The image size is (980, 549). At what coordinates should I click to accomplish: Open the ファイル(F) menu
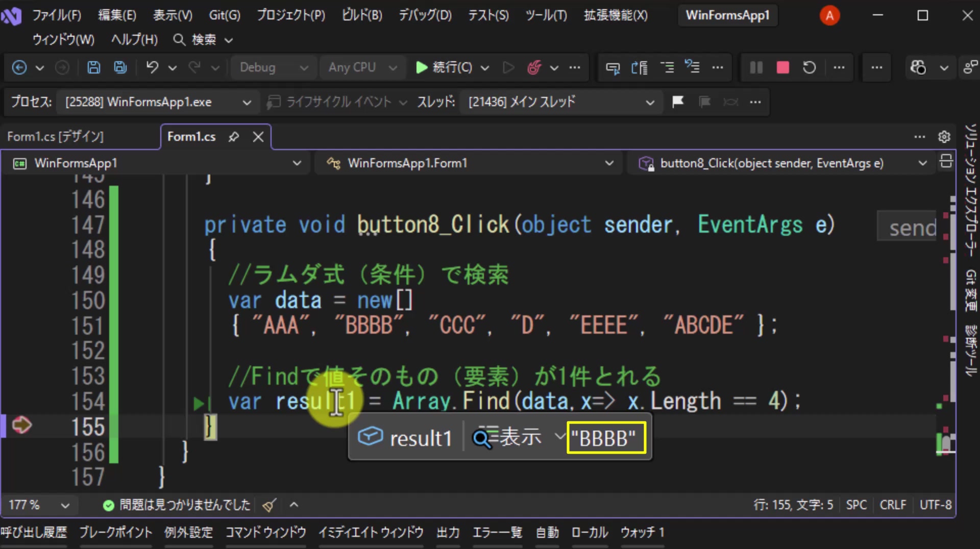[57, 15]
